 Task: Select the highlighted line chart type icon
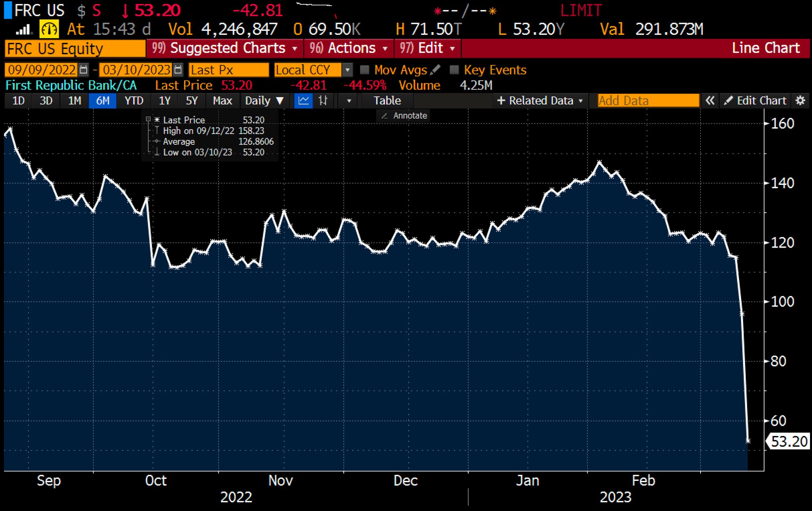(303, 100)
